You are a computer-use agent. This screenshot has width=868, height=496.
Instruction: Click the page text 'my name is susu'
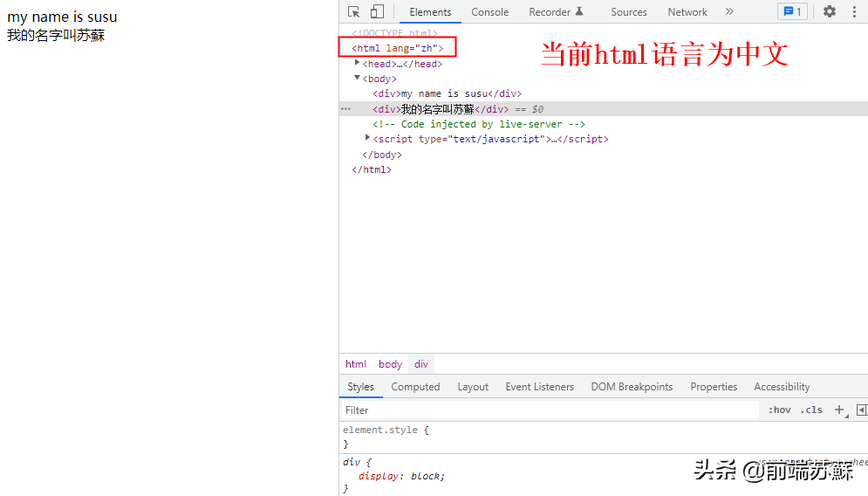pyautogui.click(x=62, y=17)
